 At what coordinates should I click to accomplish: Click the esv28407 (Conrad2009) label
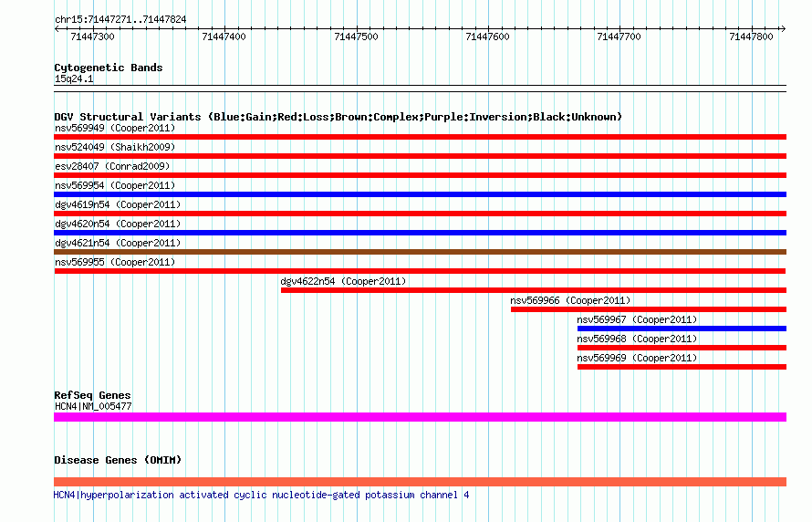point(112,166)
